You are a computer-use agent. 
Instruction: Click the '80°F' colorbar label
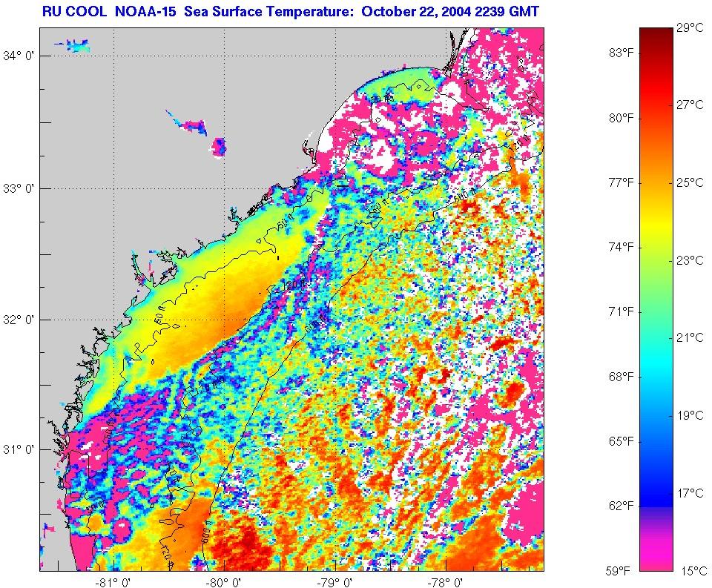click(x=622, y=118)
